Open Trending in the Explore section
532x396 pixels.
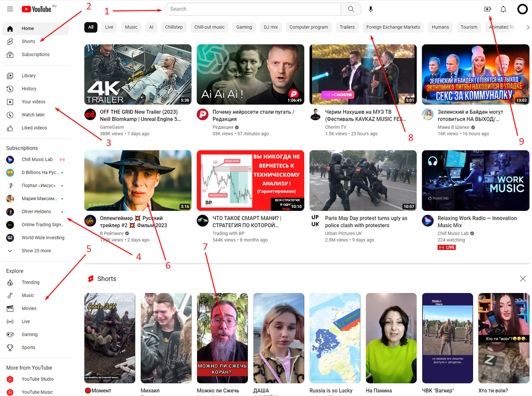click(30, 282)
